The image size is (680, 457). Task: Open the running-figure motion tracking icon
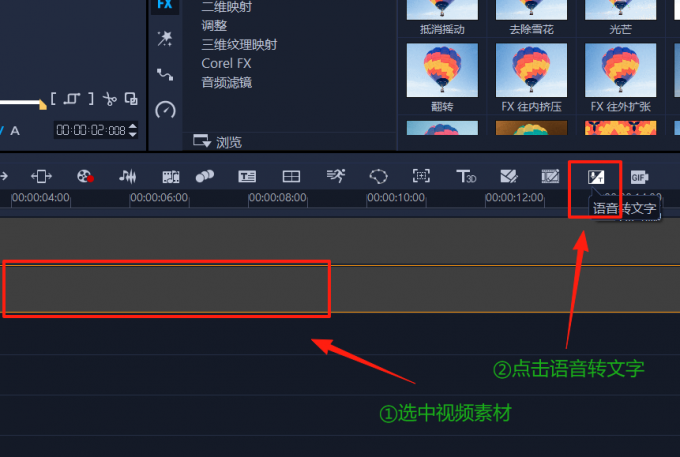click(336, 176)
